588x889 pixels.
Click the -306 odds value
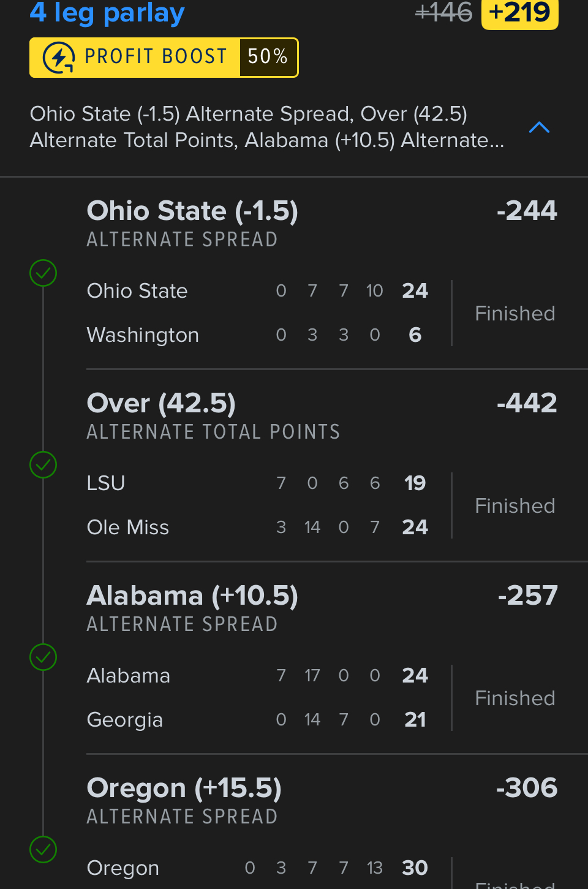pyautogui.click(x=527, y=789)
